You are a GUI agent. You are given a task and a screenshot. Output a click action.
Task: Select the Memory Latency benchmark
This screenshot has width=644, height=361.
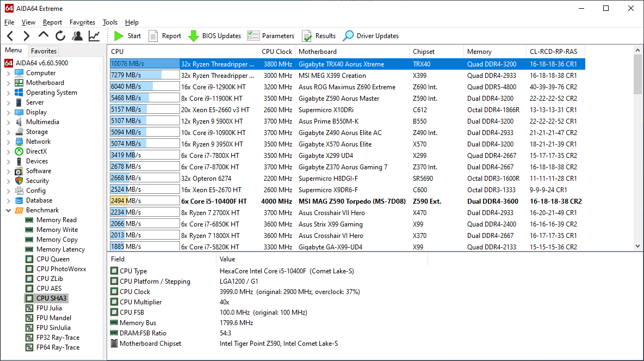tap(60, 249)
